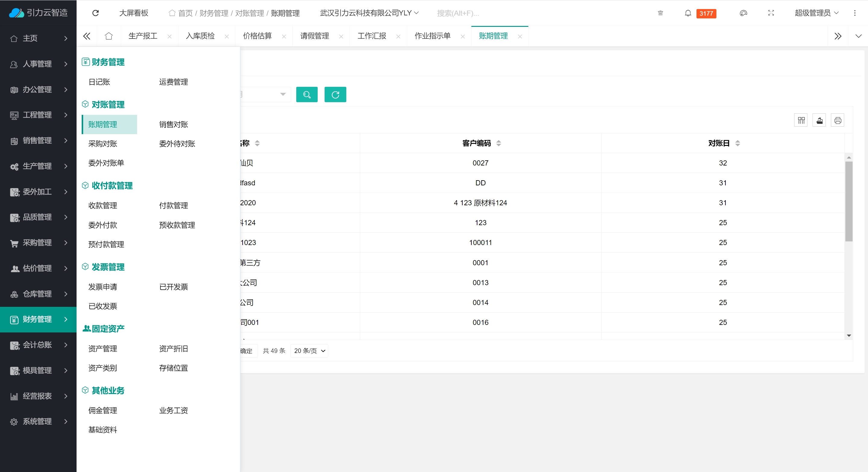This screenshot has width=868, height=472.
Task: Open the notification bell icon
Action: [x=688, y=13]
